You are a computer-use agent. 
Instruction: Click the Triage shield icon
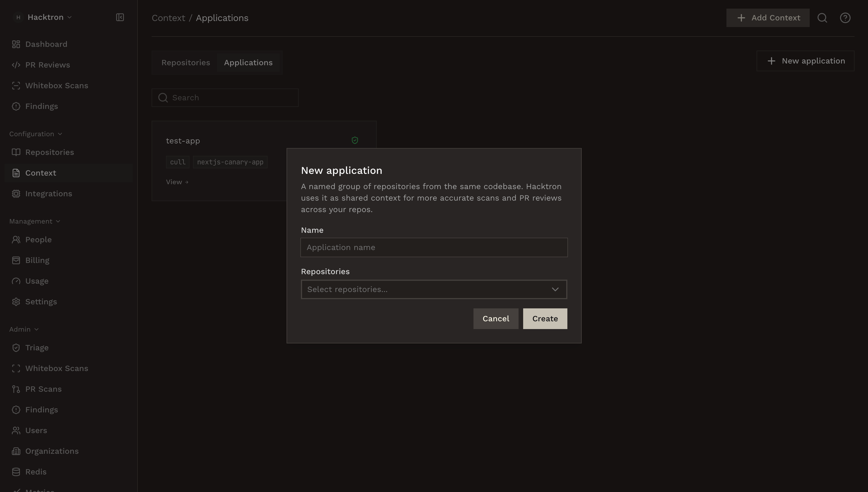16,348
